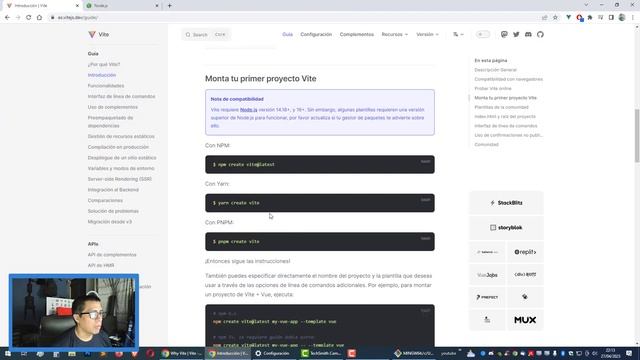Viewport: 640px width, 360px height.
Task: Switch to the Node.js browser tab
Action: pos(122,6)
